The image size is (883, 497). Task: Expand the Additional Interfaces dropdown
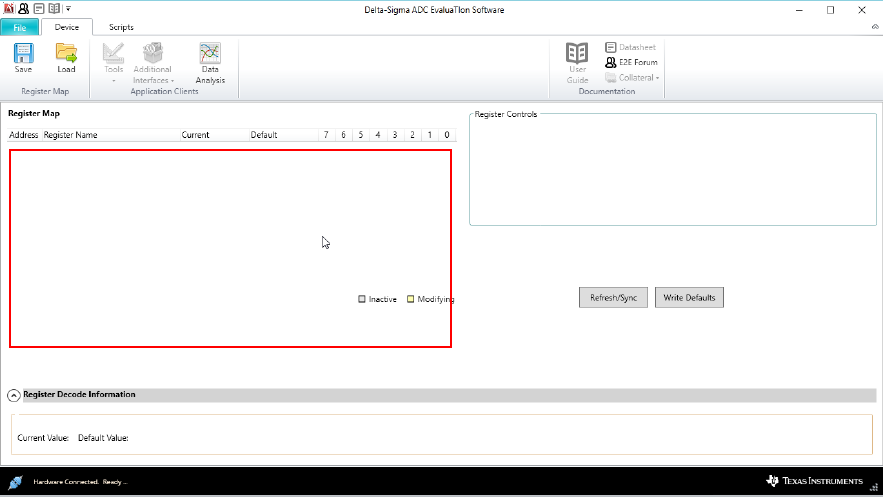pyautogui.click(x=153, y=63)
